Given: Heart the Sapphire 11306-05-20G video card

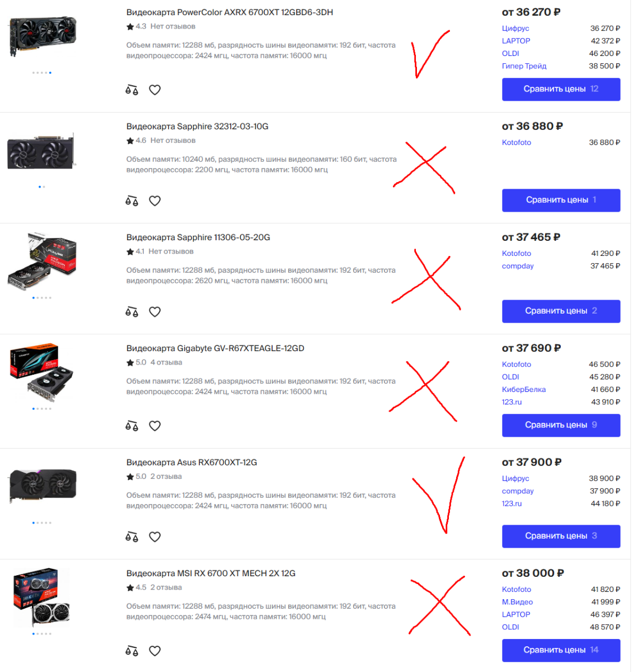Looking at the screenshot, I should (x=155, y=311).
